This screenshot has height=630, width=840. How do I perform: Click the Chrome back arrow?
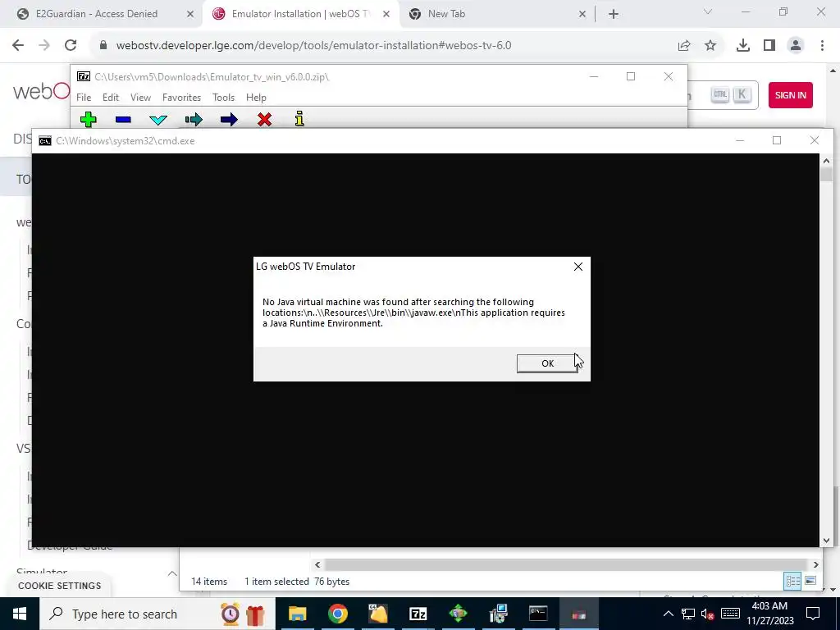point(18,45)
